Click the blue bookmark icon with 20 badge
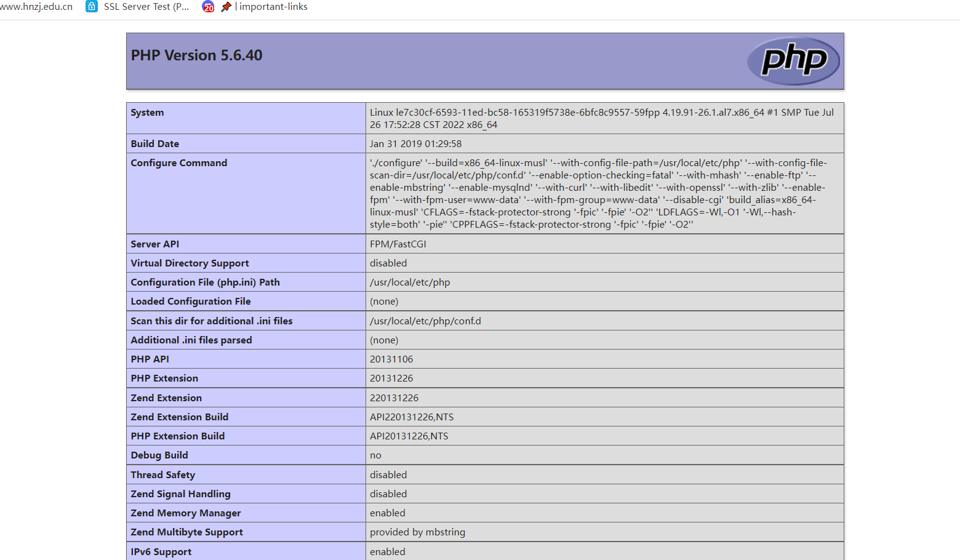960x560 pixels. pyautogui.click(x=209, y=7)
